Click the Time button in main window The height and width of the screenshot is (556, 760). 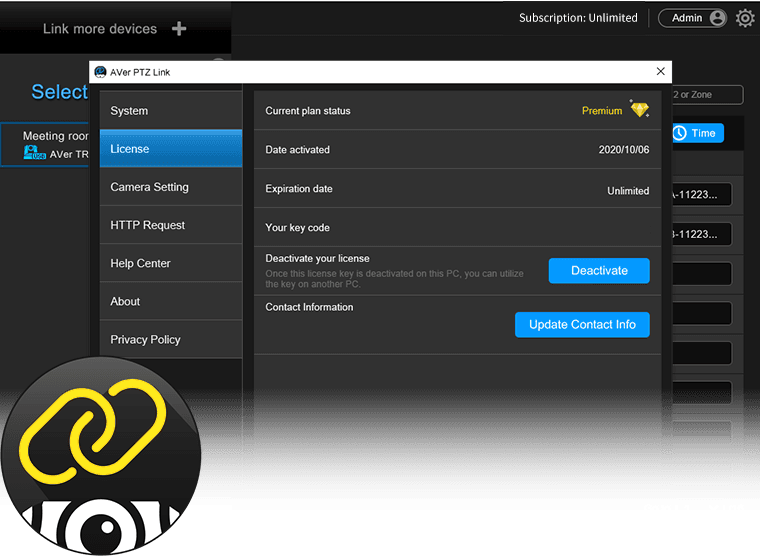pos(697,133)
